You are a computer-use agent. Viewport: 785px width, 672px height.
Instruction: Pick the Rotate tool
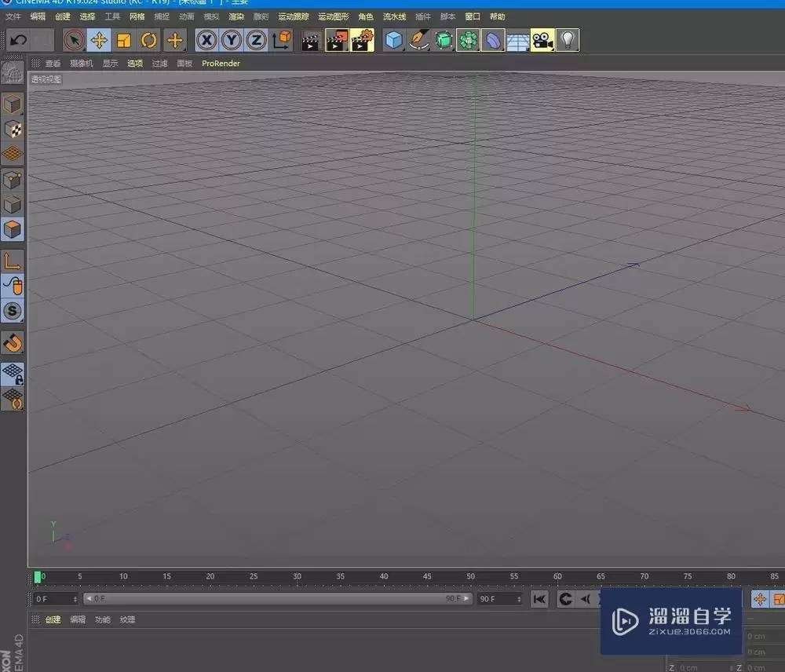(148, 41)
